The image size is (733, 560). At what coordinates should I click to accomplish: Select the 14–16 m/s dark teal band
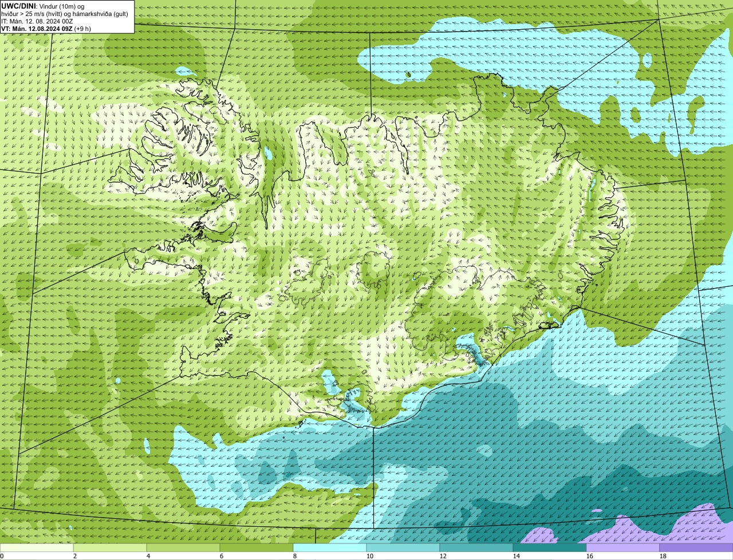click(550, 547)
